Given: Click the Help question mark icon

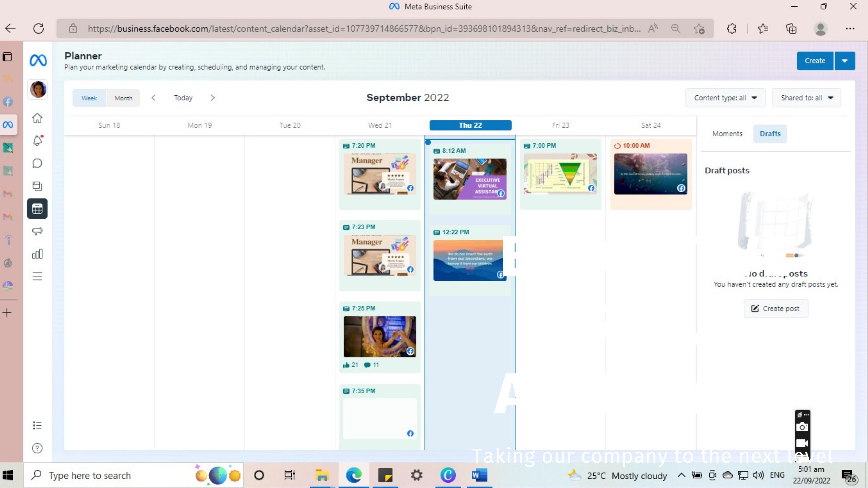Looking at the screenshot, I should click(x=37, y=448).
